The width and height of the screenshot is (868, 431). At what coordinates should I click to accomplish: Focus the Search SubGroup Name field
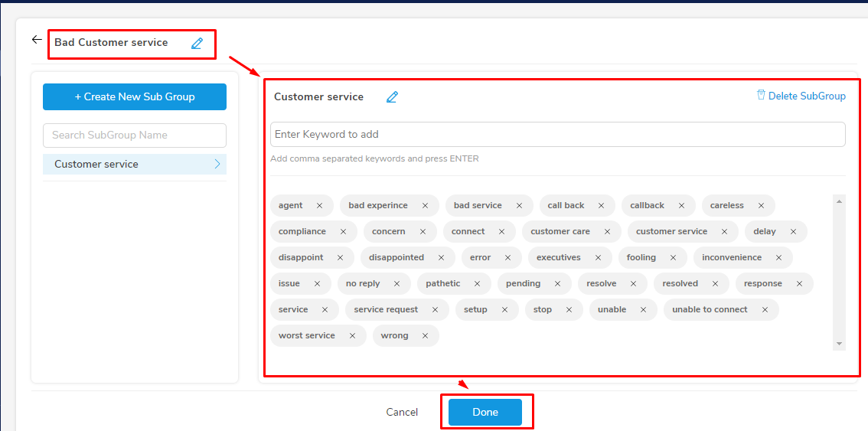[135, 136]
